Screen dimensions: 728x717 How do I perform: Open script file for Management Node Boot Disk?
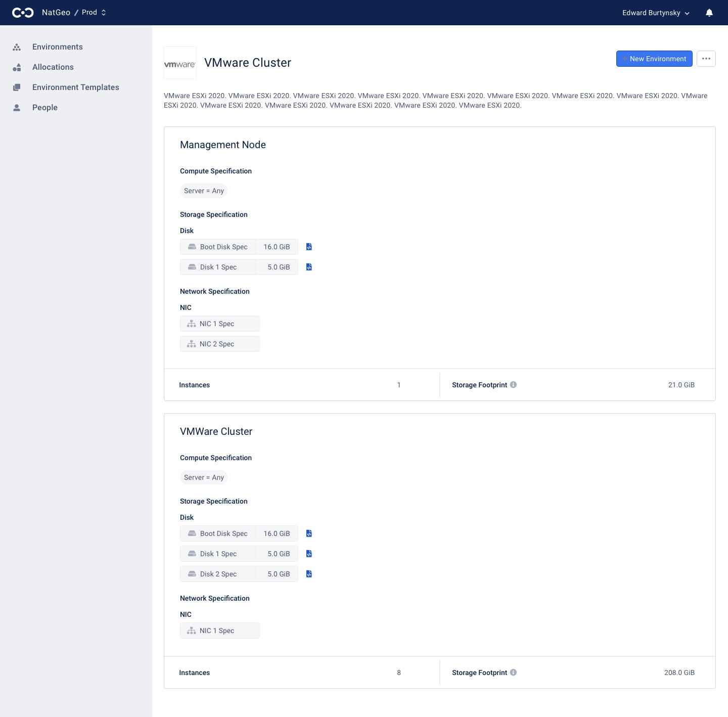tap(309, 247)
